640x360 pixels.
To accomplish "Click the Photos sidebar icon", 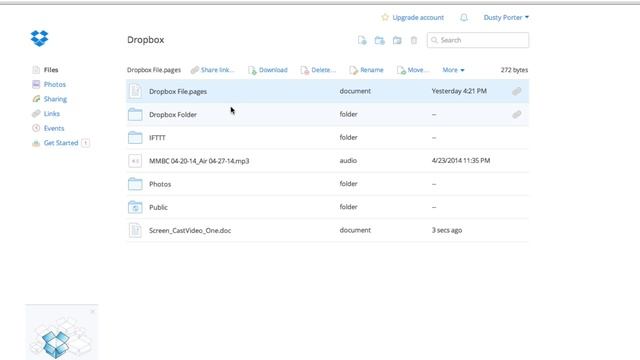I will 36,84.
